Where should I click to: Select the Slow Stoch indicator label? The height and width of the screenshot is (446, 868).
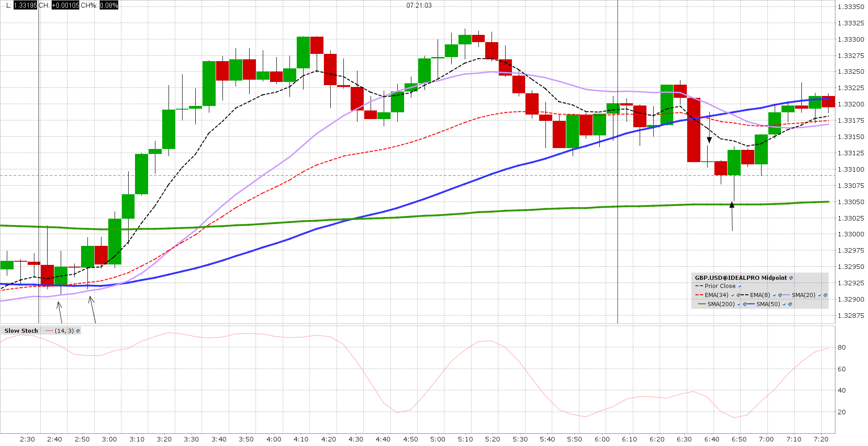[x=21, y=331]
